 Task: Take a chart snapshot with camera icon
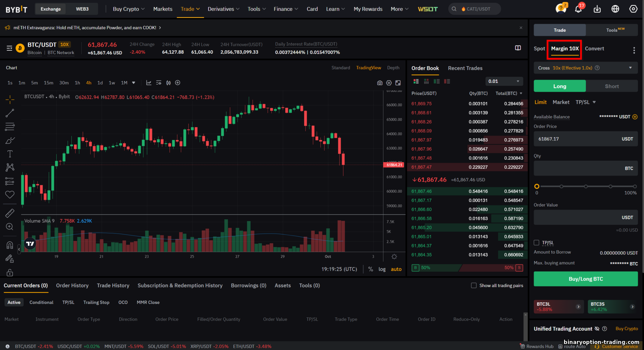point(380,83)
